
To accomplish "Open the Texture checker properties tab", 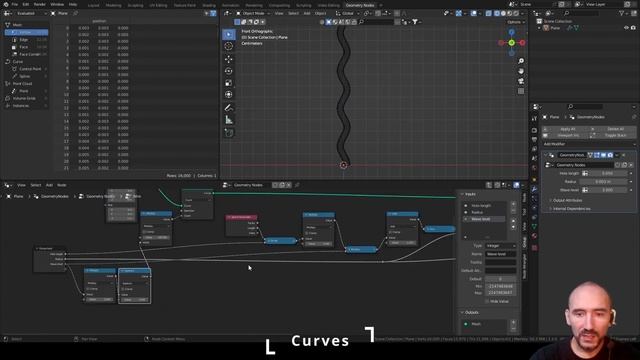I will [x=534, y=247].
